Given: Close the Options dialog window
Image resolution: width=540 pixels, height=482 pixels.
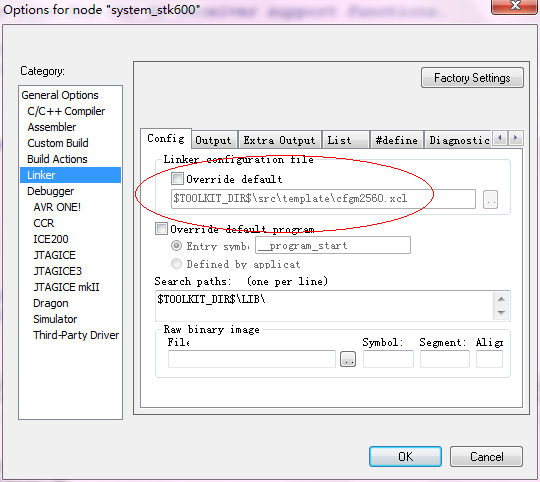Looking at the screenshot, I should [515, 6].
